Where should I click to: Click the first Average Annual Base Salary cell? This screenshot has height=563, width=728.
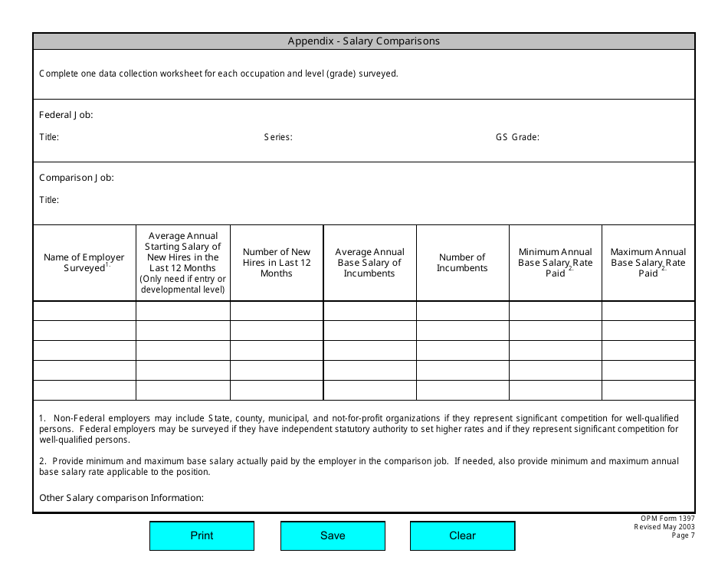370,310
